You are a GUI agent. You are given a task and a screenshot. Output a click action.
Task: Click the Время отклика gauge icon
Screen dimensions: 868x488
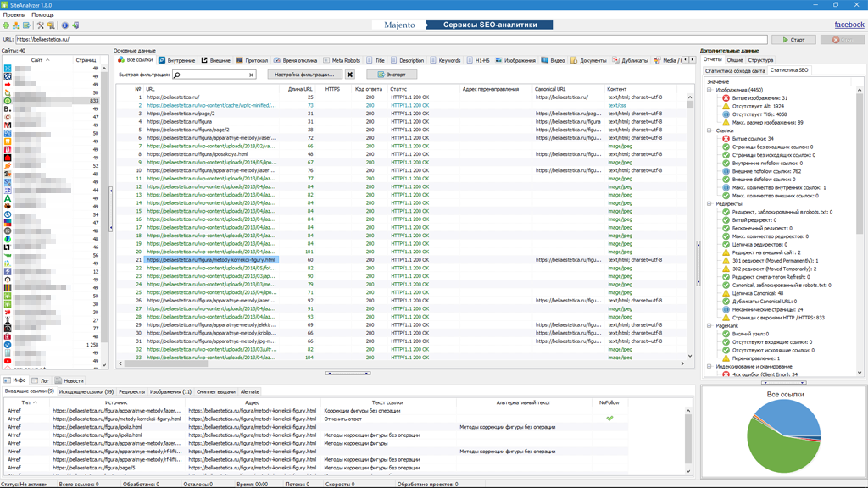pos(277,60)
